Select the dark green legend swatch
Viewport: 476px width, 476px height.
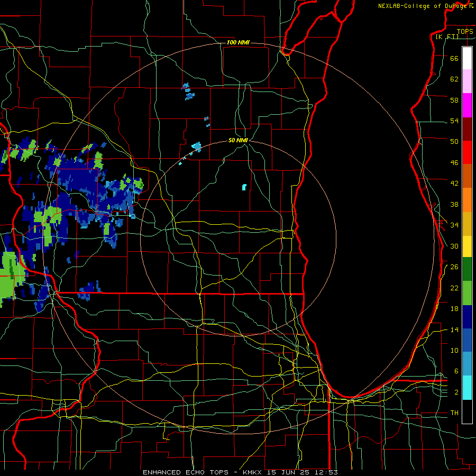467,269
